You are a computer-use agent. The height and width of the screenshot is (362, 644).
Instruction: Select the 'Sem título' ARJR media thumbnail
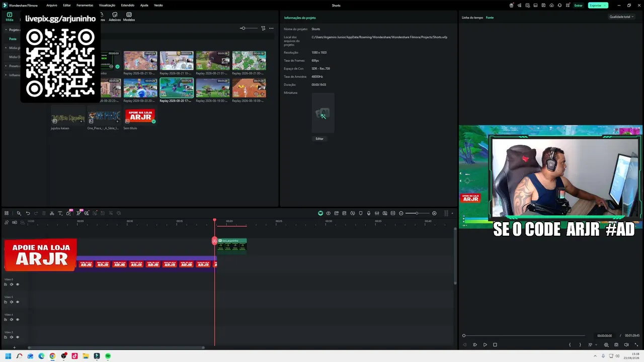pos(140,117)
